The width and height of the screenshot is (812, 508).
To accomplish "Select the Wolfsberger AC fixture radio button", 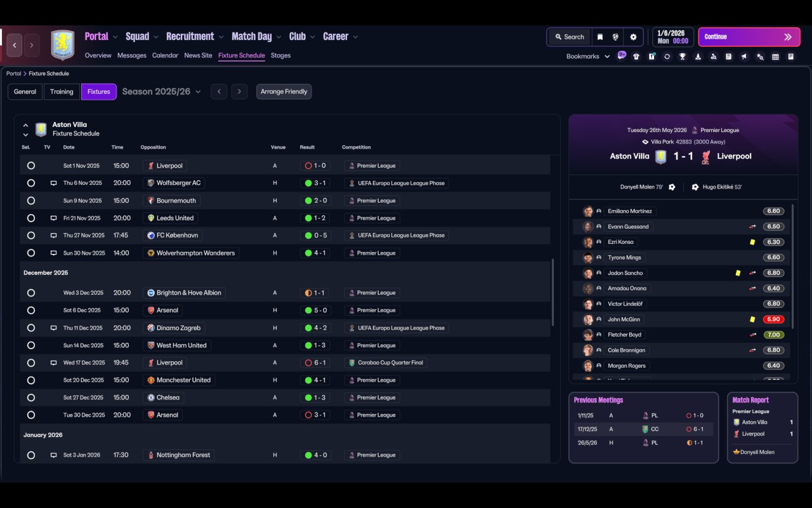I will coord(31,183).
